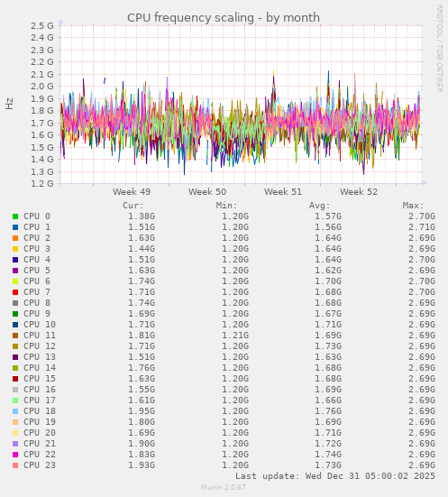Click the CPU 18 light blue swatch
Viewport: 448px width, 497px height.
[x=15, y=411]
